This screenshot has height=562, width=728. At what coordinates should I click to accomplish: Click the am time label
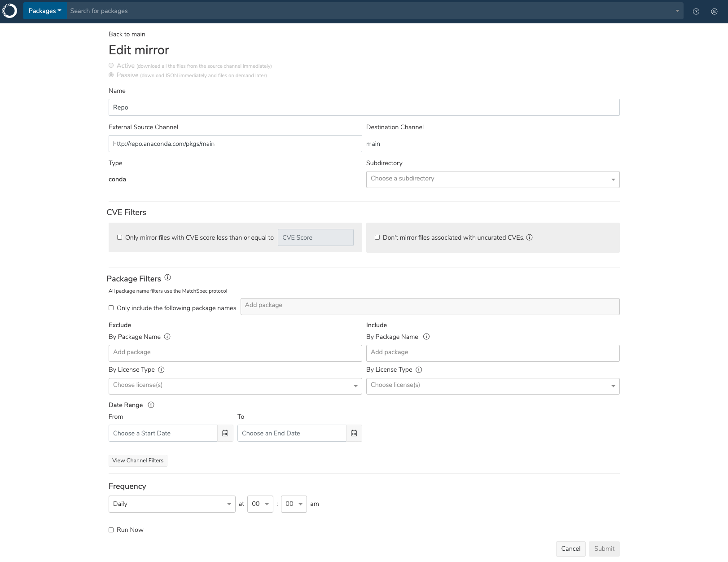315,504
